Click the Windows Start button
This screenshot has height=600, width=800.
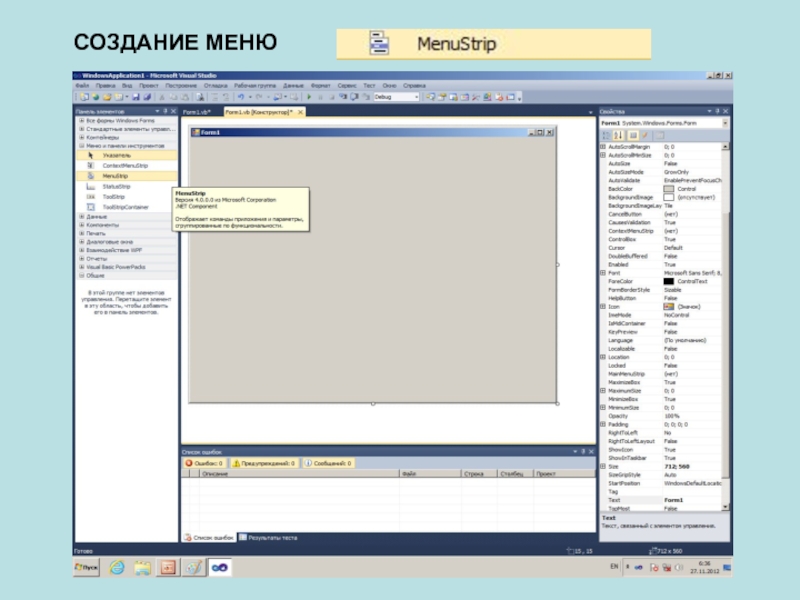click(88, 567)
